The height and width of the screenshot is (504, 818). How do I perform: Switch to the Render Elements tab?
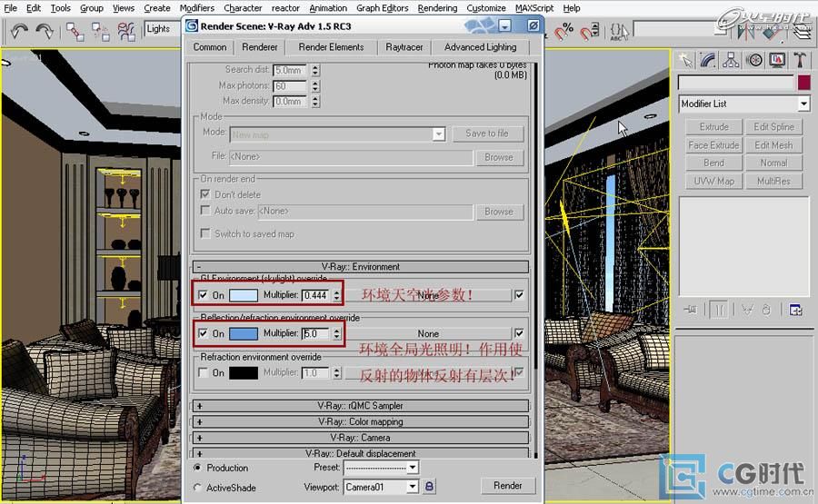331,47
